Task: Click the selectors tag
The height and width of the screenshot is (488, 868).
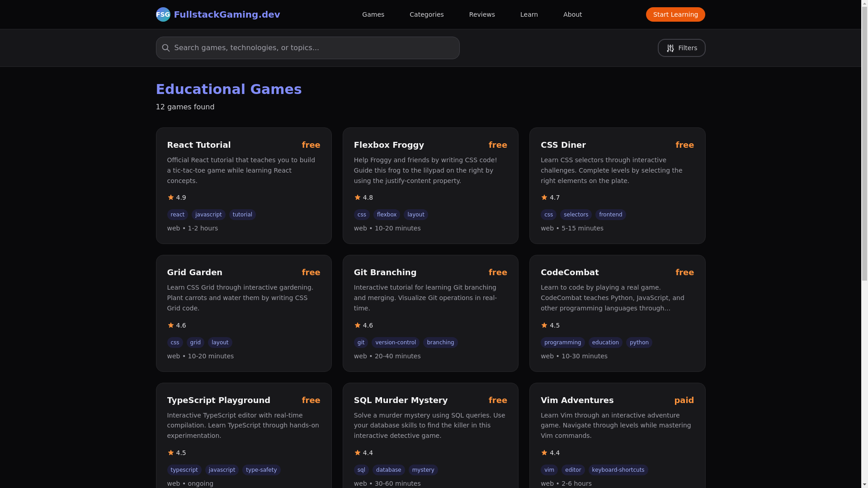Action: [576, 215]
